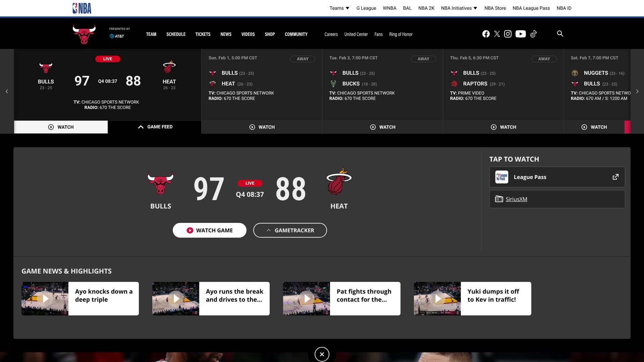This screenshot has width=644, height=362.
Task: Follow the SiriusXM link
Action: 516,199
